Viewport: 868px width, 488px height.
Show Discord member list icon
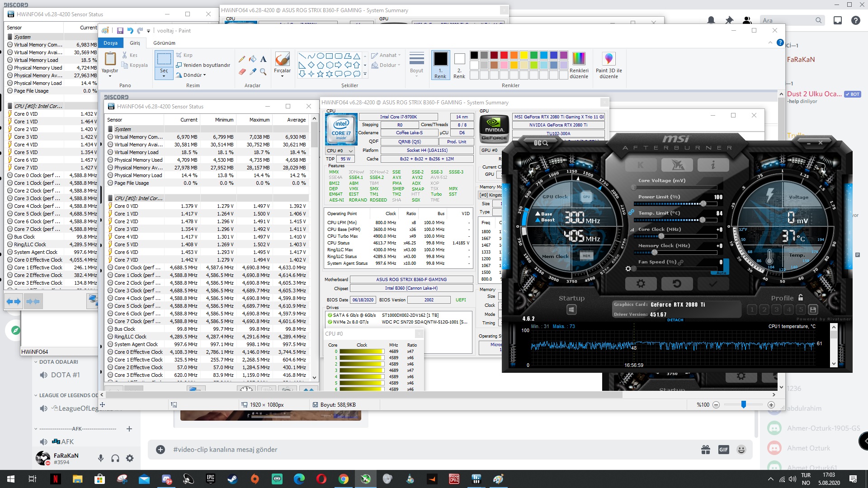747,20
